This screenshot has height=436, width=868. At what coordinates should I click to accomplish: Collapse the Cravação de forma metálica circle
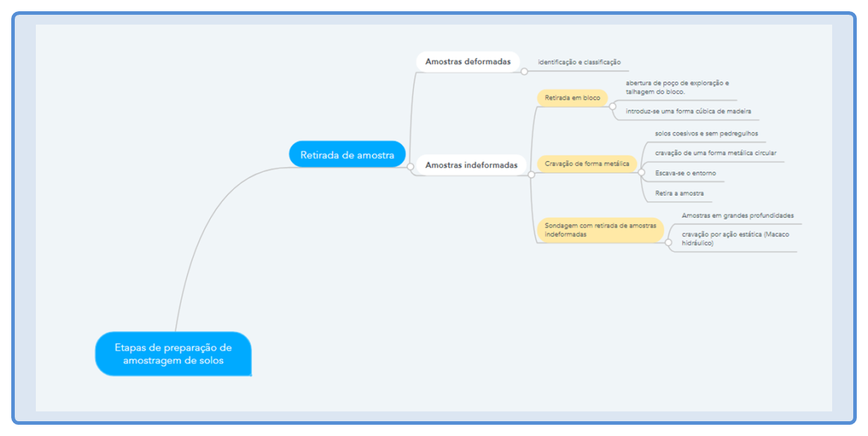click(x=641, y=172)
